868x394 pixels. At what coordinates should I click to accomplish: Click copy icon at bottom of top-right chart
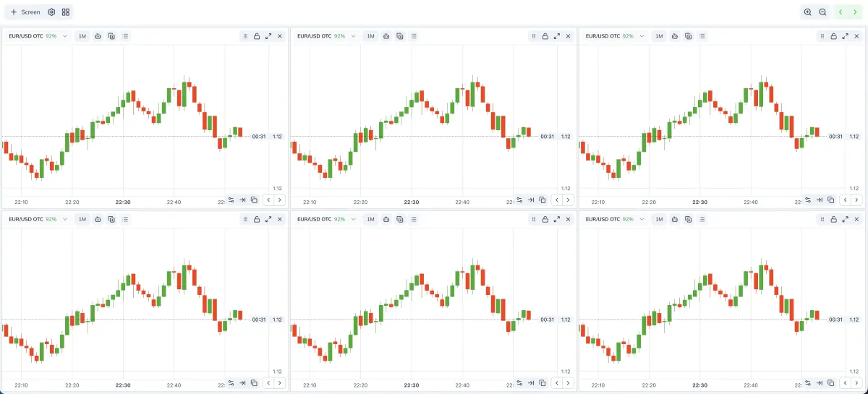pos(831,200)
